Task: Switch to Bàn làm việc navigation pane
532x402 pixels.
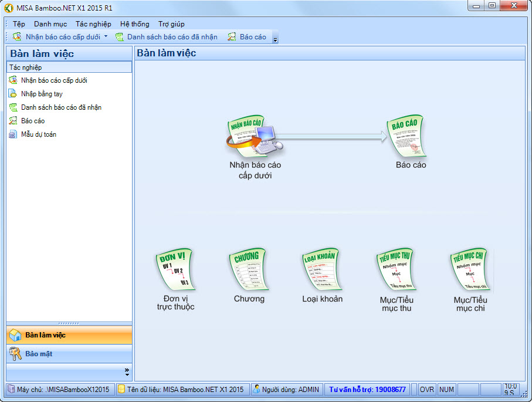Action: coord(69,335)
